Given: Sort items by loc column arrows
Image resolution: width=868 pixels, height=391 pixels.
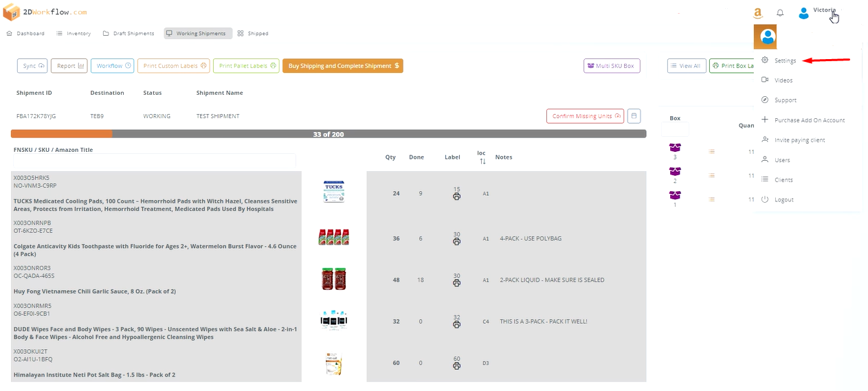Looking at the screenshot, I should point(482,161).
